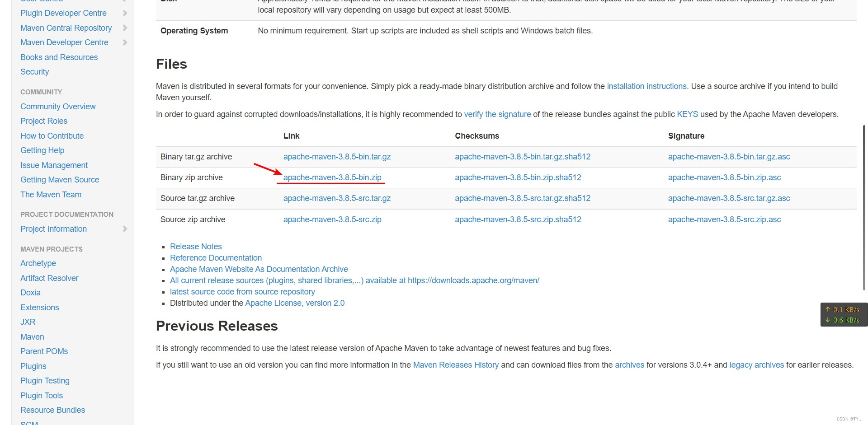Open the Security sidebar link
Screen dimensions: 868x425
click(34, 72)
